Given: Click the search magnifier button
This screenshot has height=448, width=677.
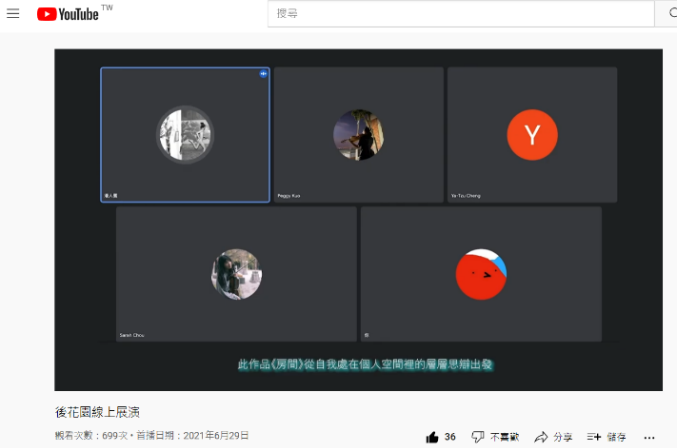Looking at the screenshot, I should pyautogui.click(x=668, y=13).
